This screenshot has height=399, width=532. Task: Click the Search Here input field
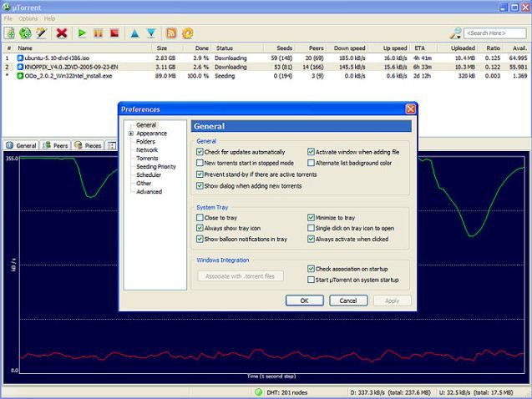pos(494,33)
